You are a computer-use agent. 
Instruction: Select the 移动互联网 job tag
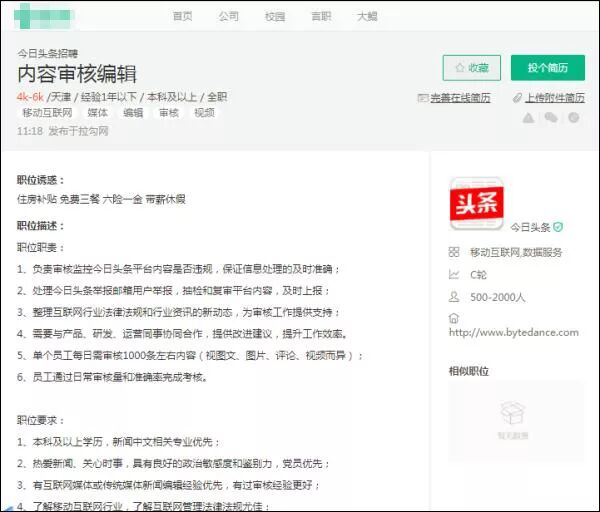tap(47, 113)
